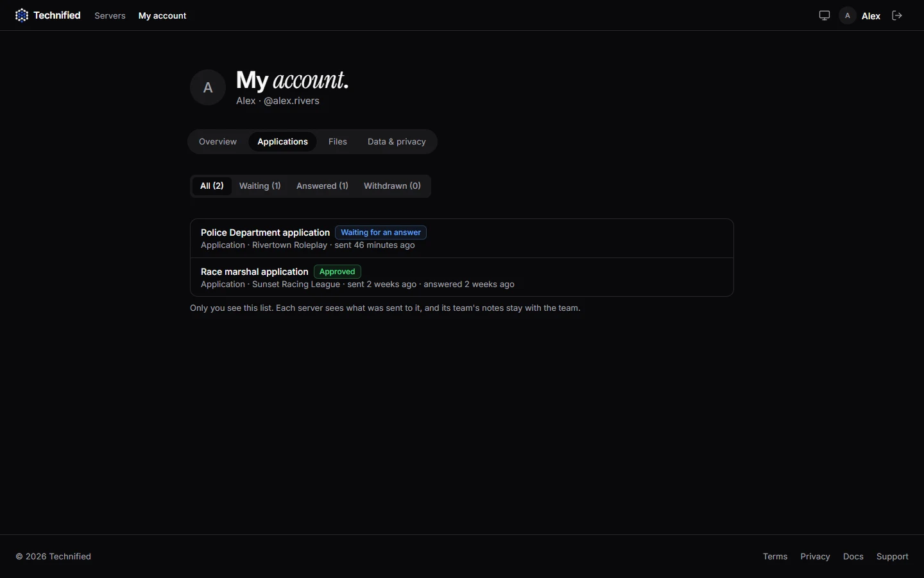Open the Police Department application entry
Screen dimensions: 924x578
tap(462, 238)
